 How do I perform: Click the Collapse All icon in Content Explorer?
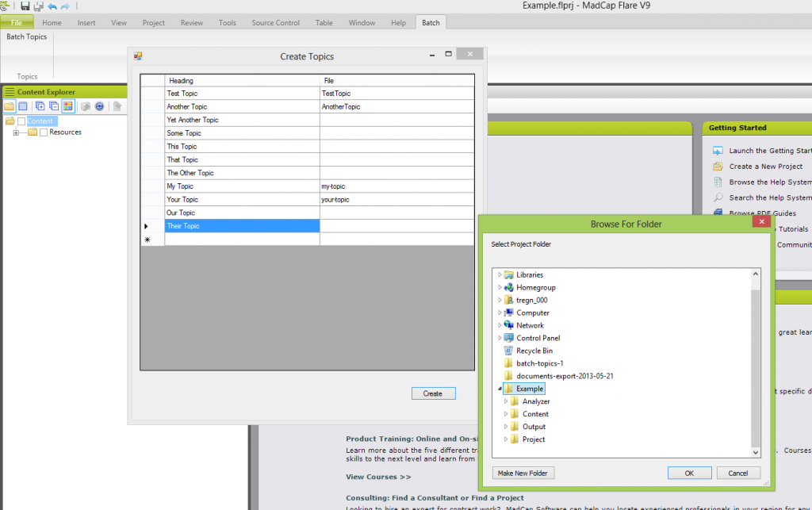pos(54,106)
